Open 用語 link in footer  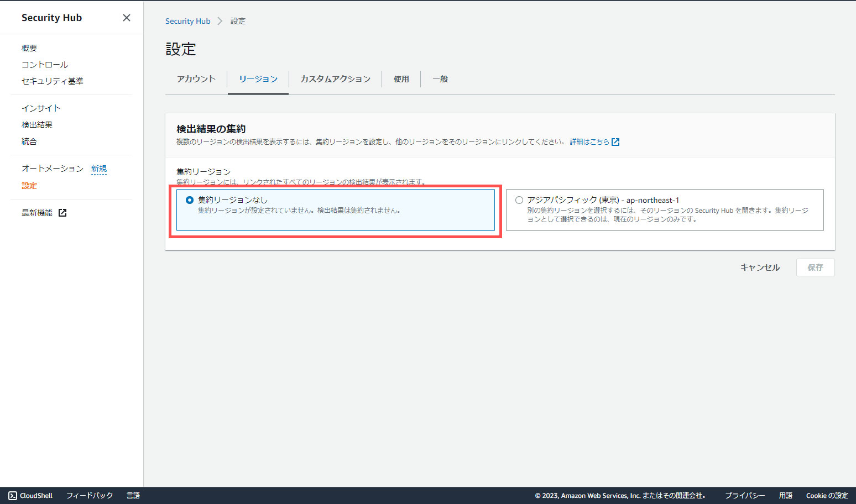coord(786,496)
